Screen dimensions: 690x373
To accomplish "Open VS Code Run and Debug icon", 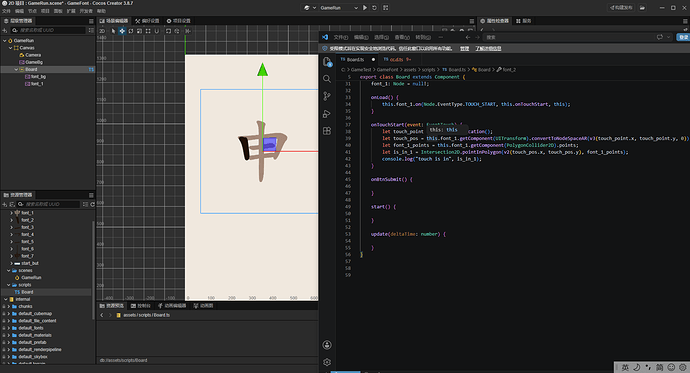I will (x=327, y=114).
